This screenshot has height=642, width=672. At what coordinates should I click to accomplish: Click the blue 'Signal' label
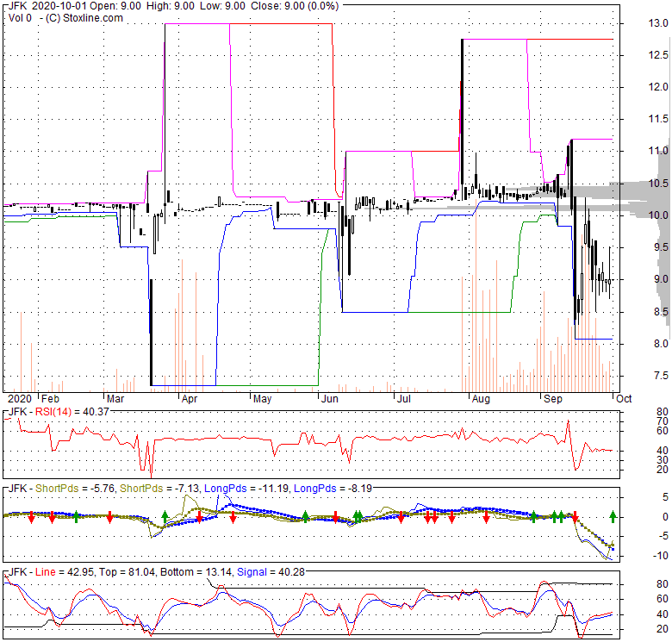pyautogui.click(x=252, y=572)
